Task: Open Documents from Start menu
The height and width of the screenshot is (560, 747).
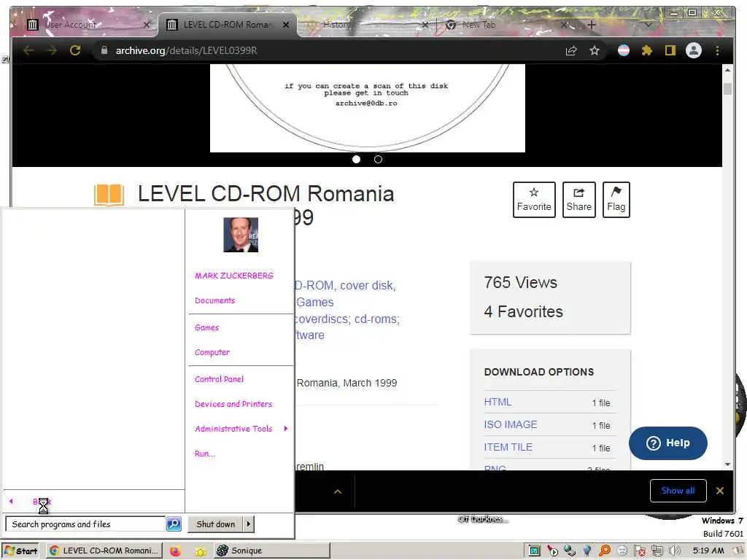Action: (x=215, y=300)
